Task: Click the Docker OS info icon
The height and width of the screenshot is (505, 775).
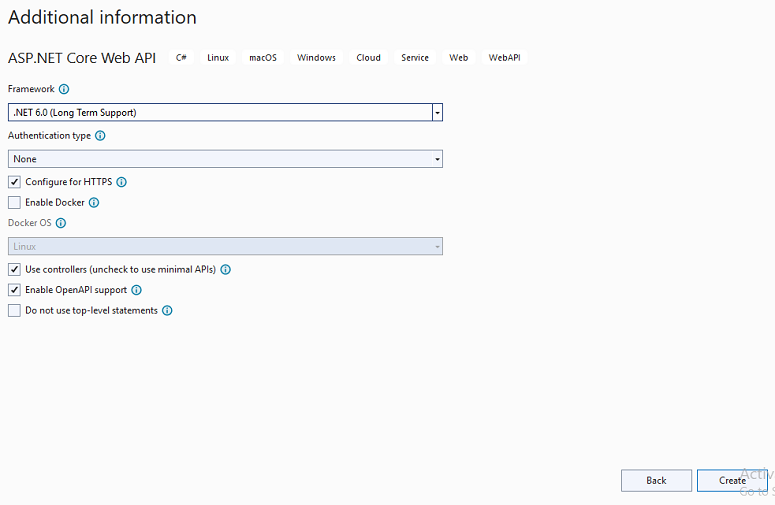Action: click(x=59, y=223)
